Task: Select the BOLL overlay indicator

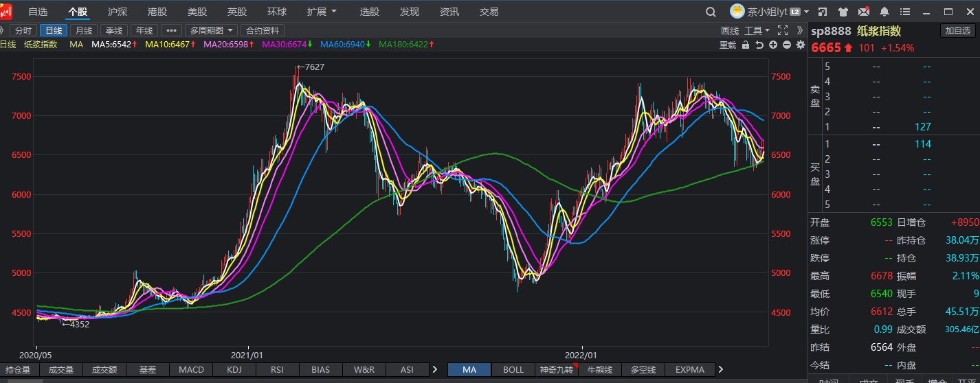Action: point(513,369)
